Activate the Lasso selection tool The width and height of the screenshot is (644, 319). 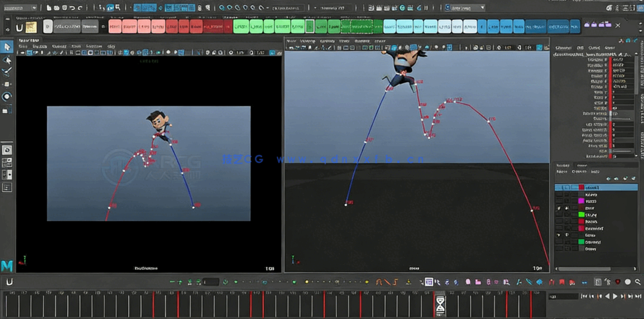[7, 60]
